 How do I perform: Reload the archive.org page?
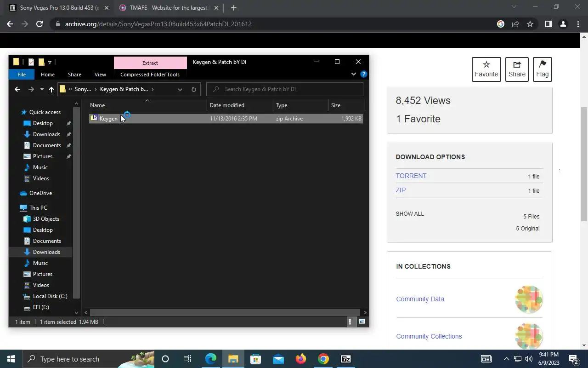click(40, 24)
